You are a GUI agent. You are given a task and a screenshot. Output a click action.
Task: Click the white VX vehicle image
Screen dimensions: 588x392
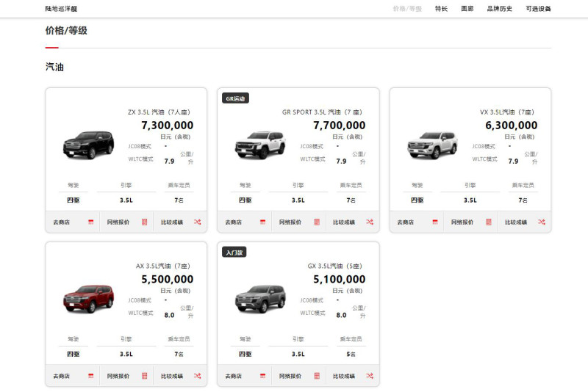(432, 145)
